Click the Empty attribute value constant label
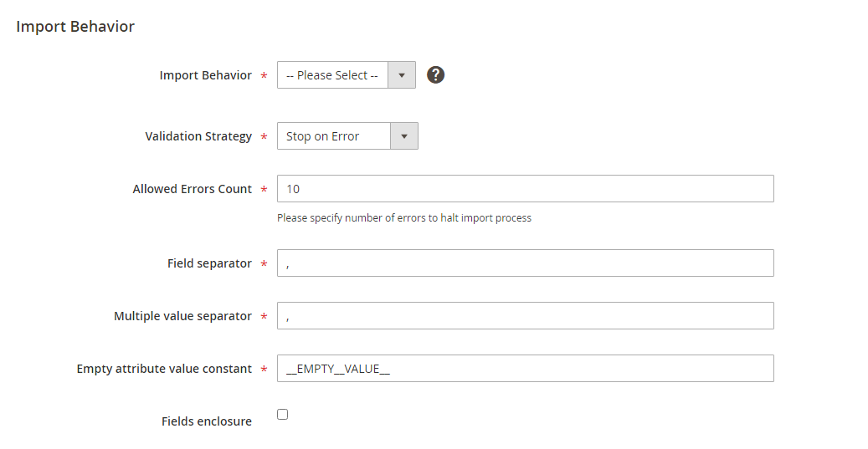 pos(164,369)
